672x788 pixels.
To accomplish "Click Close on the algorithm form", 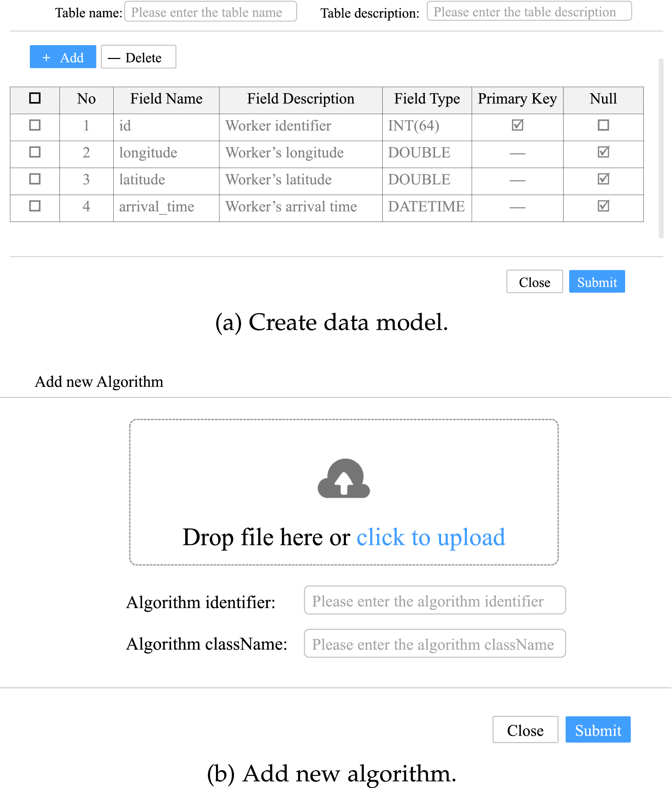I will [525, 730].
